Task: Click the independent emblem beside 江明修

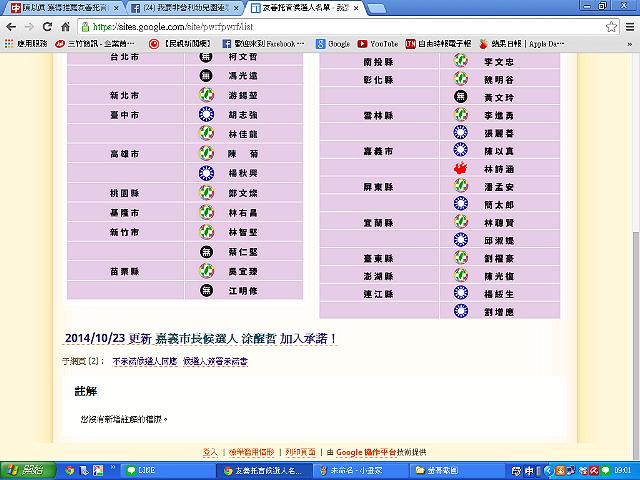Action: (206, 290)
